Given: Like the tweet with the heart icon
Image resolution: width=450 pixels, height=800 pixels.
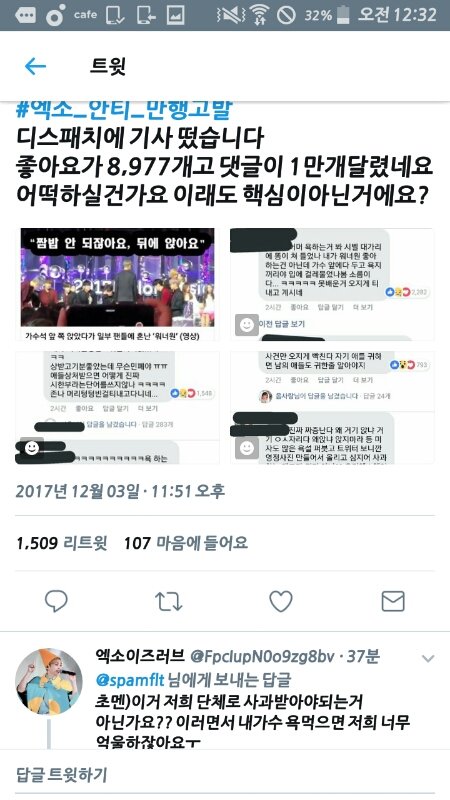Looking at the screenshot, I should [x=281, y=601].
